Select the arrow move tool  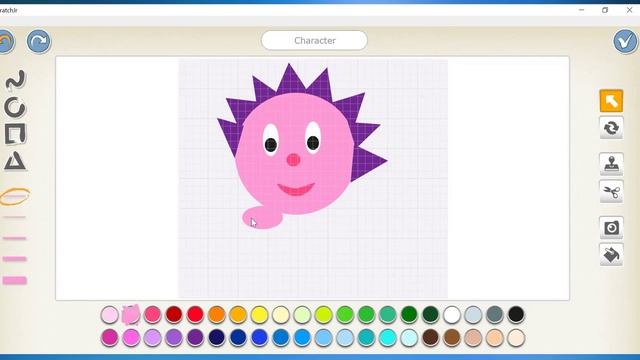click(x=611, y=101)
